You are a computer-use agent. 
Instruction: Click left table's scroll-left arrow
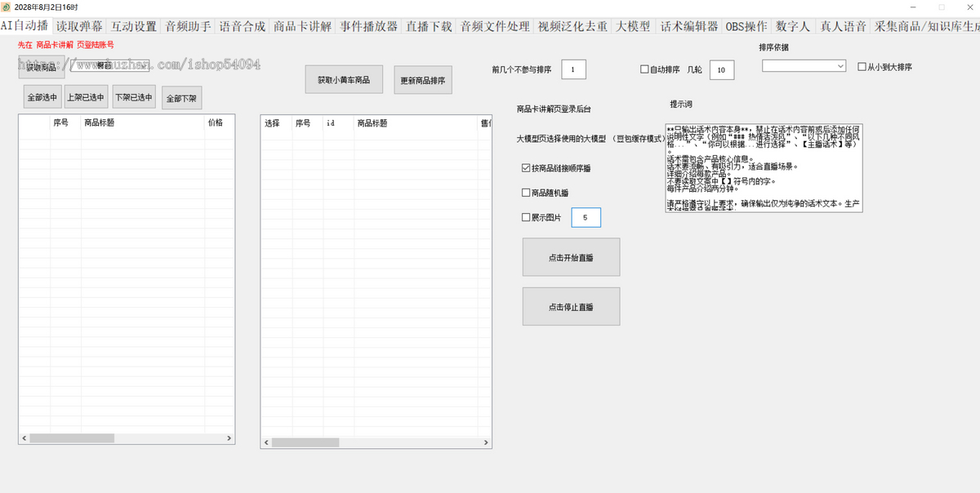24,438
